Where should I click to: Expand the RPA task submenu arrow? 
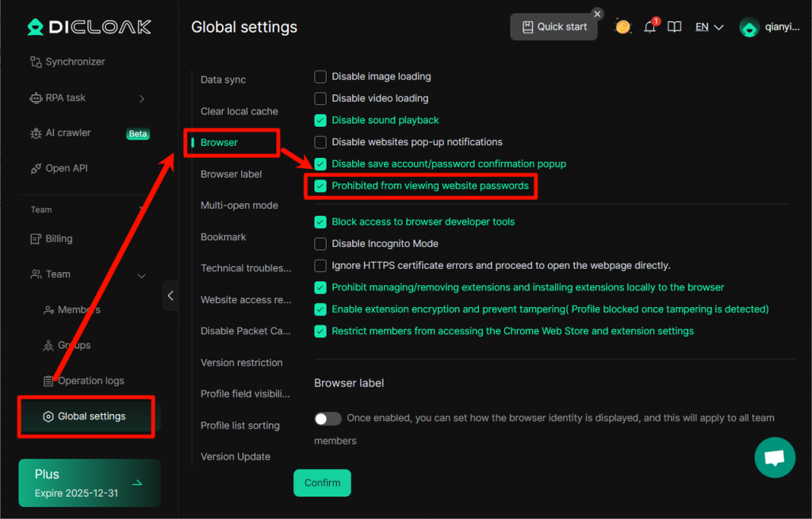point(142,98)
